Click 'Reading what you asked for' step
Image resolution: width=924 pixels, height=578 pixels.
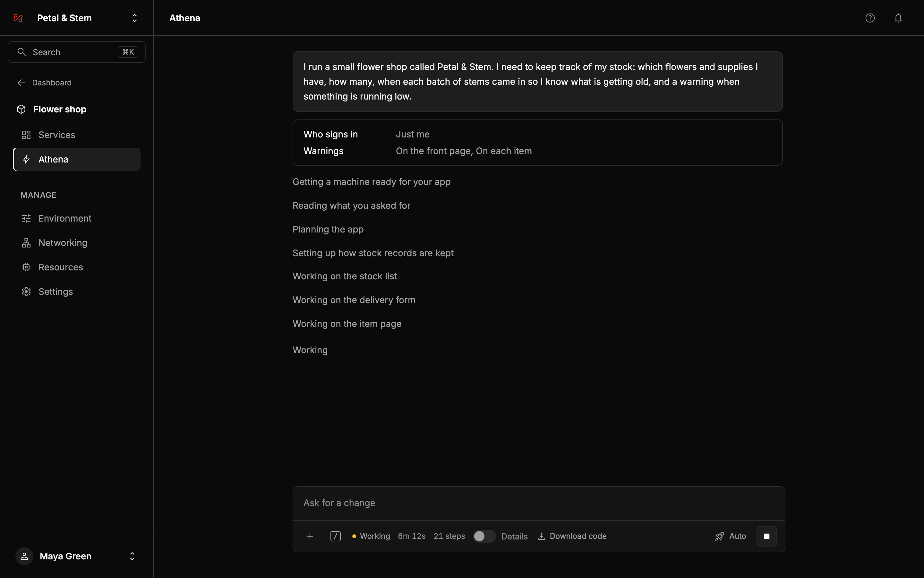351,206
